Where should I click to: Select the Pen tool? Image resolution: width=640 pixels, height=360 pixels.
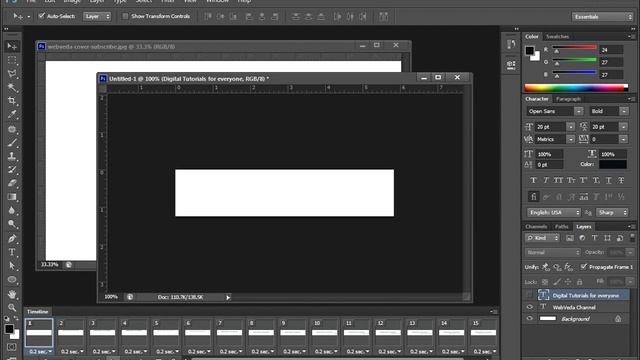[x=12, y=238]
